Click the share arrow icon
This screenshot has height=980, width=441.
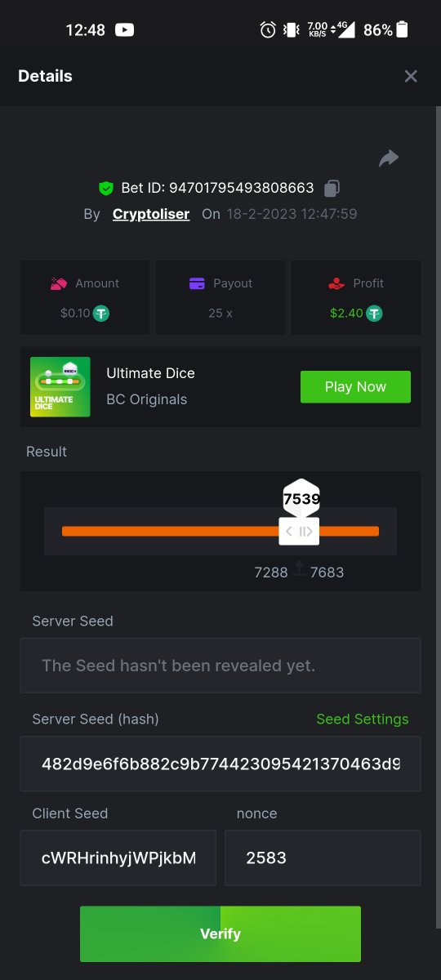389,158
